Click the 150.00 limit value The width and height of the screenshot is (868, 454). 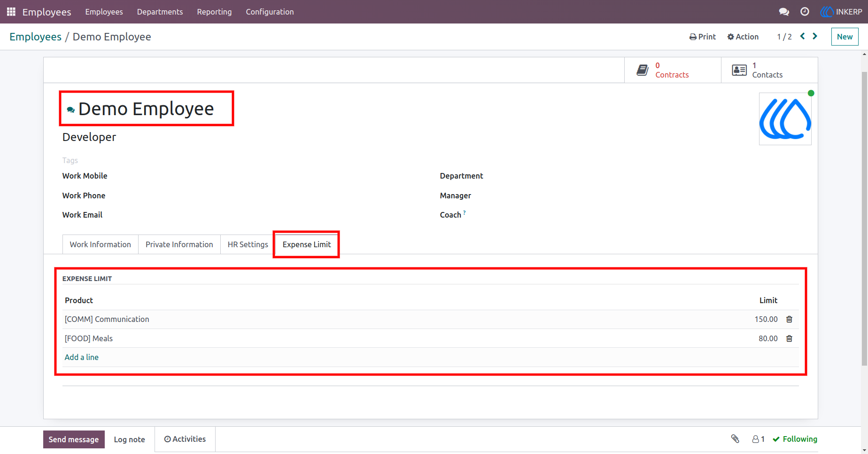click(x=766, y=319)
